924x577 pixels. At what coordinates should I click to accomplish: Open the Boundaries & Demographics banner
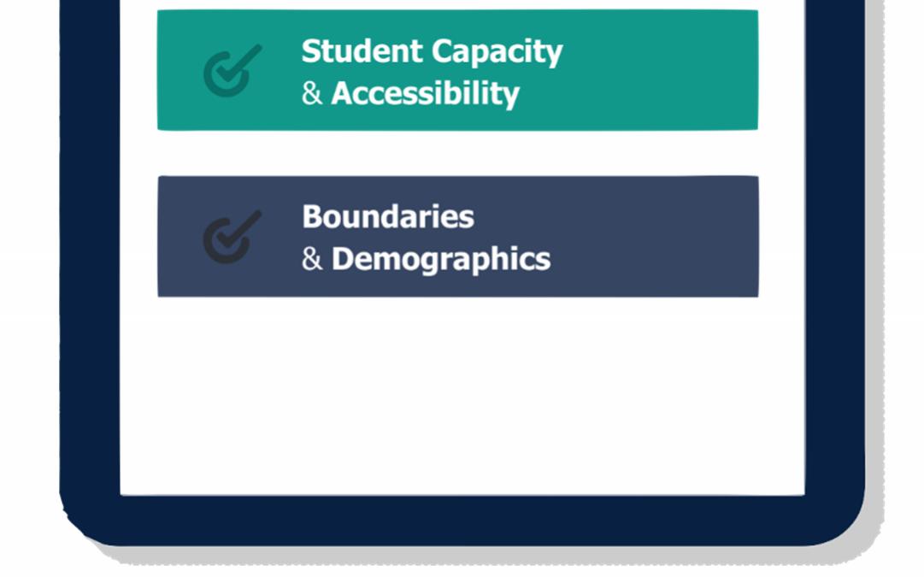coord(457,236)
